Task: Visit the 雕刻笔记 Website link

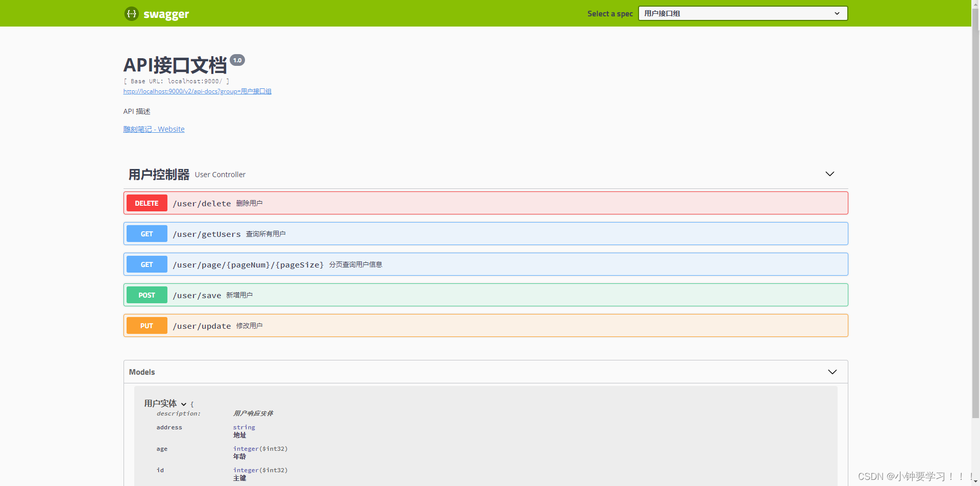Action: pos(154,129)
